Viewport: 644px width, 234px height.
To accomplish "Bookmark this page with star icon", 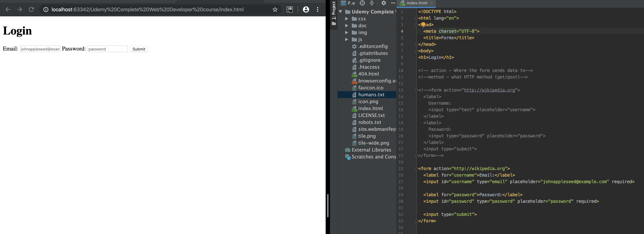I will click(x=275, y=9).
